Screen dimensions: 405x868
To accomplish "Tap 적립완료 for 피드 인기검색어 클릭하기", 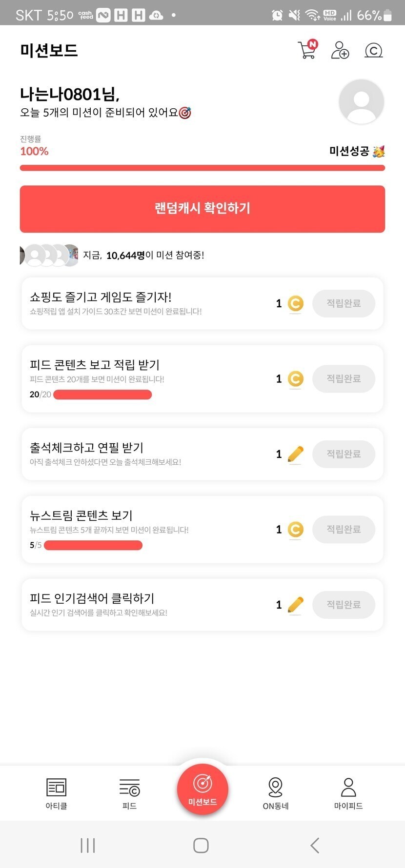I will 344,605.
